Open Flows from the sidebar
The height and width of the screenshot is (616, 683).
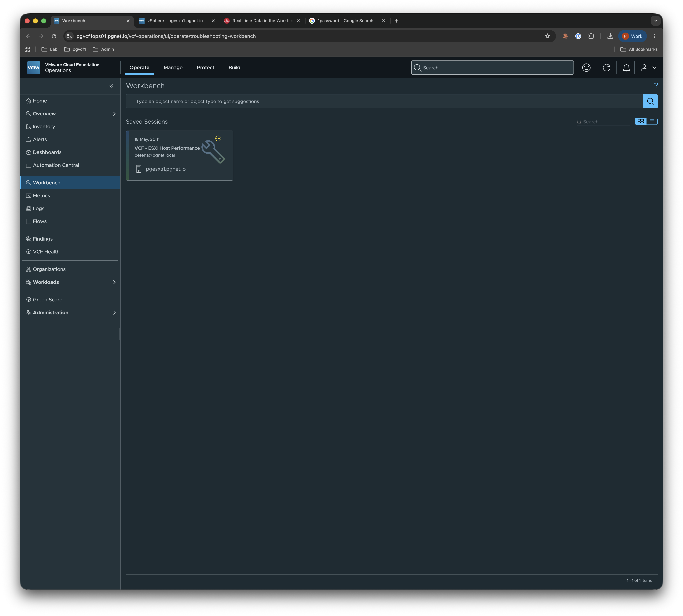point(40,221)
